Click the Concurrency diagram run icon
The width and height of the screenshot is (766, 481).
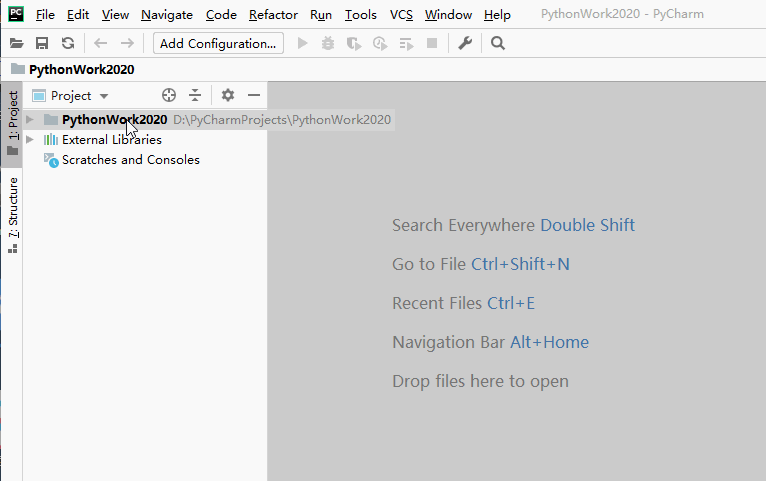406,44
